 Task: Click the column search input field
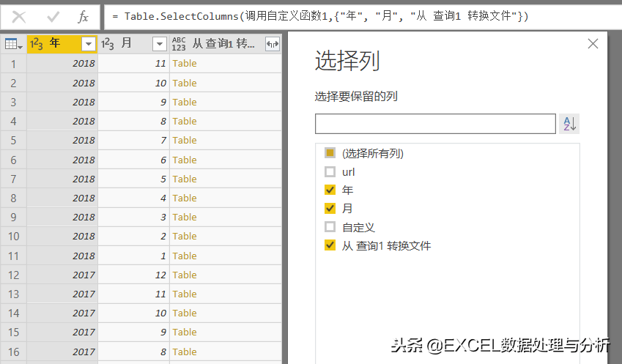click(435, 124)
